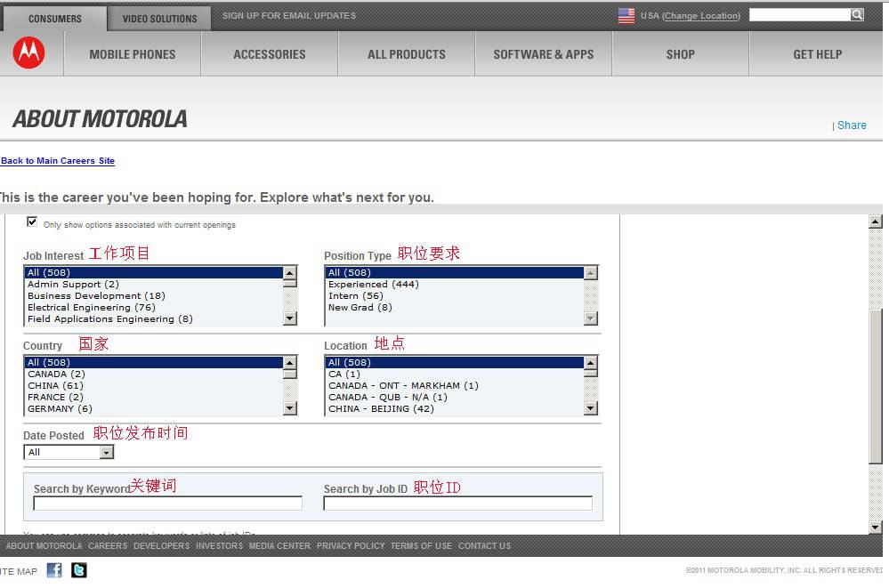Click Back to Main Careers Site link

(58, 161)
